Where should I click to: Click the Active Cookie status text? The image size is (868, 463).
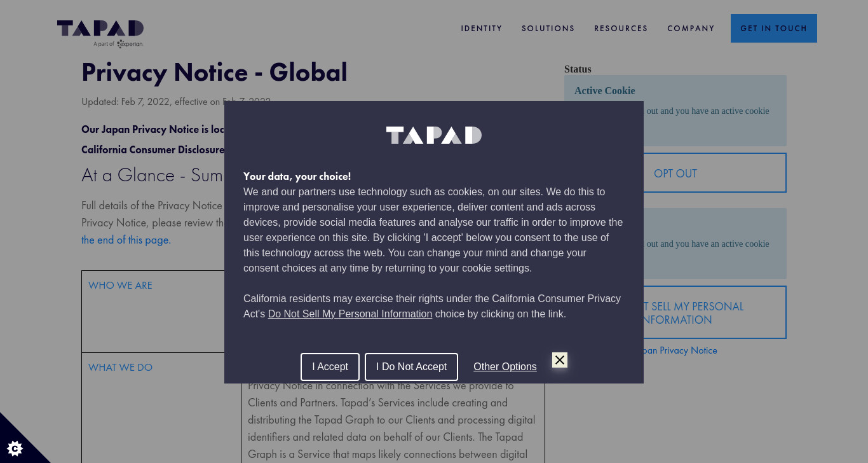(604, 91)
